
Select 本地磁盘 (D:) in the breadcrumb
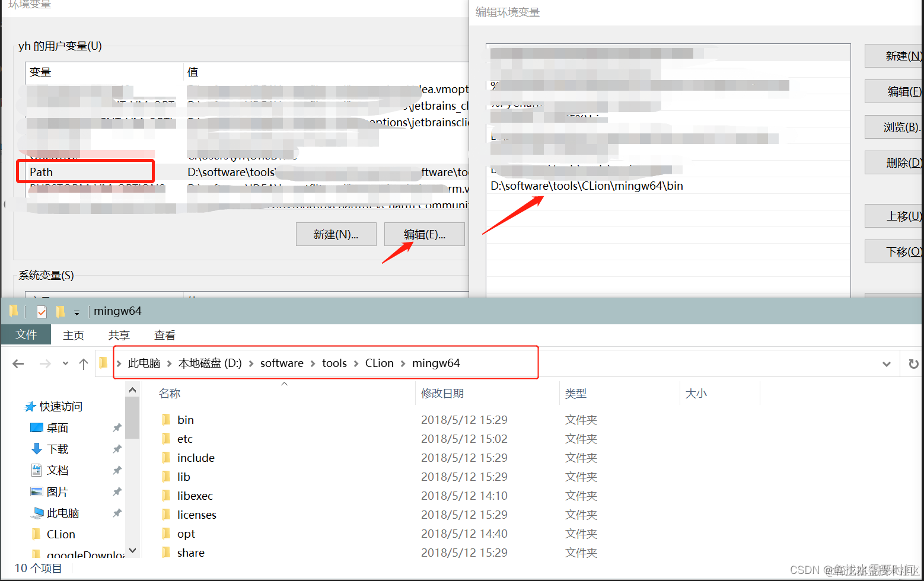210,363
